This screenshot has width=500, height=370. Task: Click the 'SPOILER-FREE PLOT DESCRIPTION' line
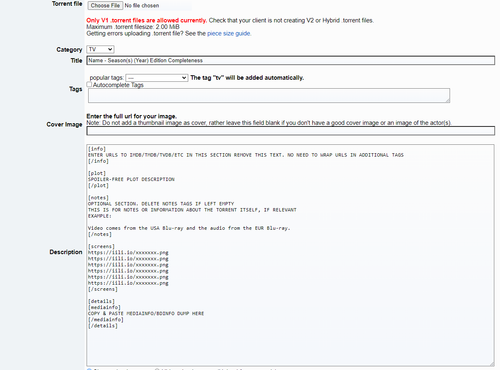pos(131,179)
